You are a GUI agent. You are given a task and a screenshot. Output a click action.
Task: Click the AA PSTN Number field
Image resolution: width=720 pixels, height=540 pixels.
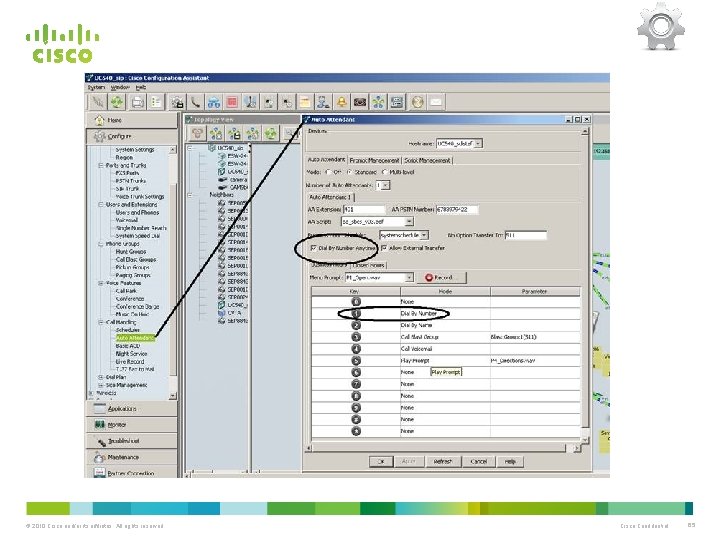(457, 209)
